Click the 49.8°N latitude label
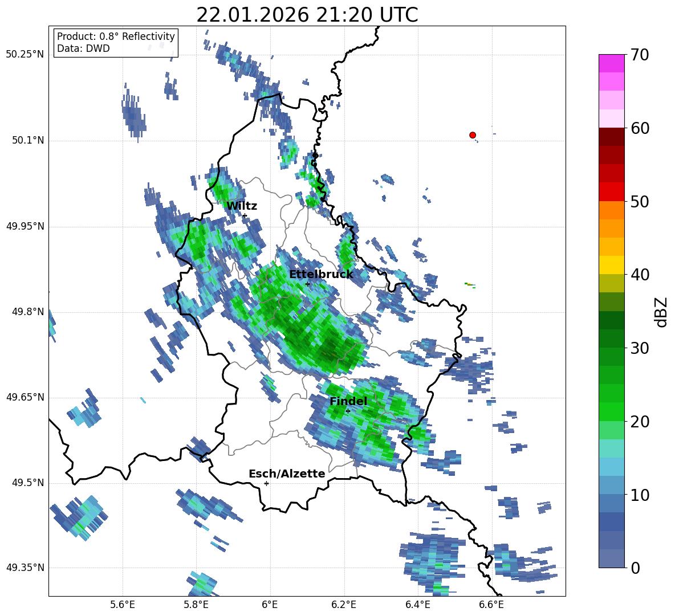This screenshot has width=675, height=616. pyautogui.click(x=28, y=312)
